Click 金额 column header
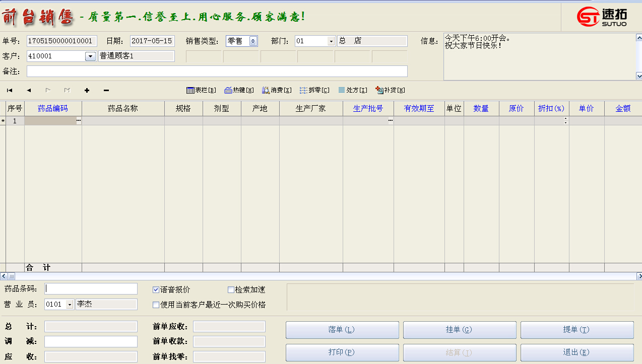 (x=623, y=108)
